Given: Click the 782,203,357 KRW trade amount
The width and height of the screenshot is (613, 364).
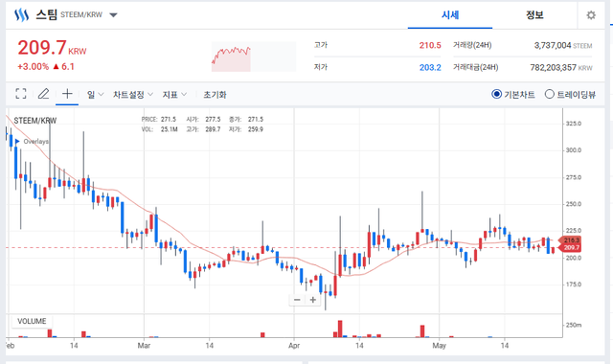Looking at the screenshot, I should 561,68.
